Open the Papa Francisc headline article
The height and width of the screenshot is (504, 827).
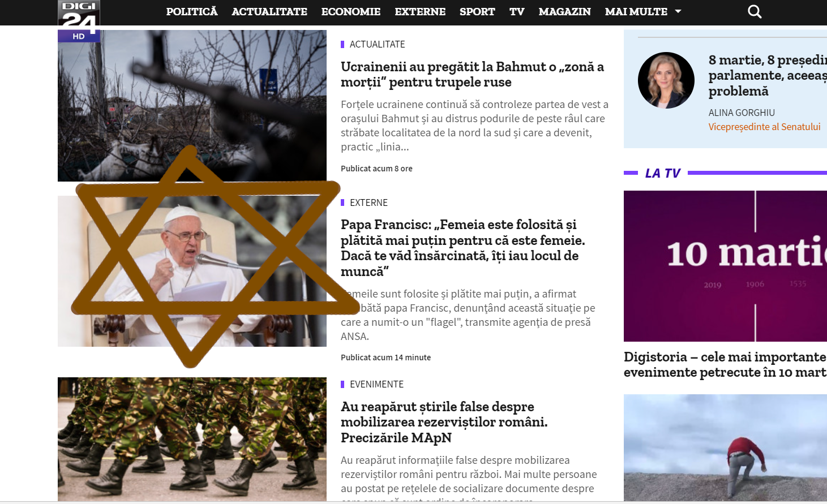click(463, 248)
